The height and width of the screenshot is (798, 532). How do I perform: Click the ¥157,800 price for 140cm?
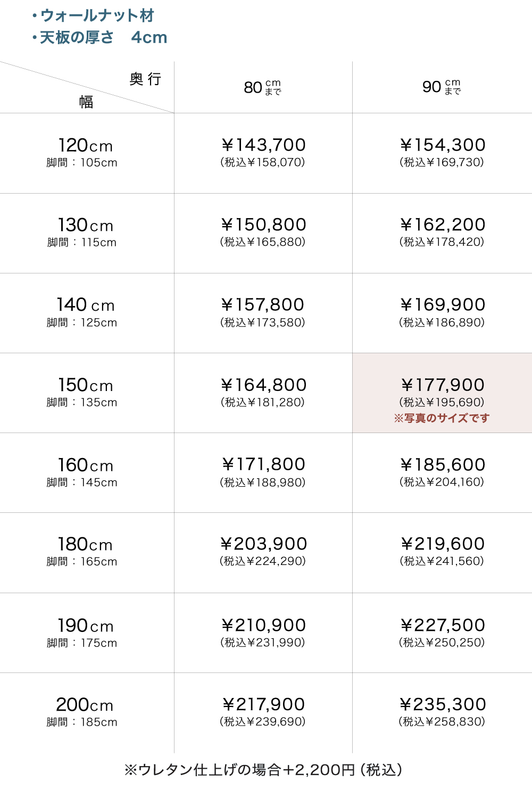263,312
